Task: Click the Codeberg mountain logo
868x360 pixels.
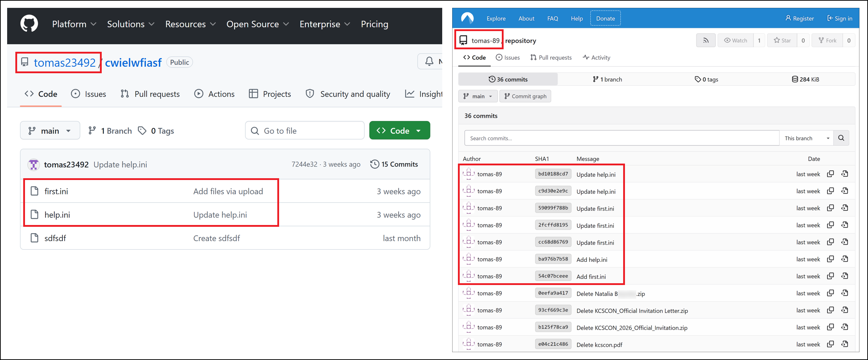Action: (x=467, y=18)
